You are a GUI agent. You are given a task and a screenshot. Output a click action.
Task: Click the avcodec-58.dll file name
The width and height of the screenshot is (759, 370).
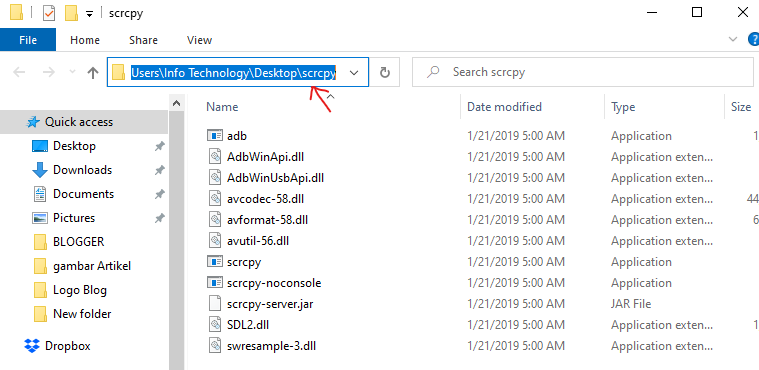click(265, 199)
